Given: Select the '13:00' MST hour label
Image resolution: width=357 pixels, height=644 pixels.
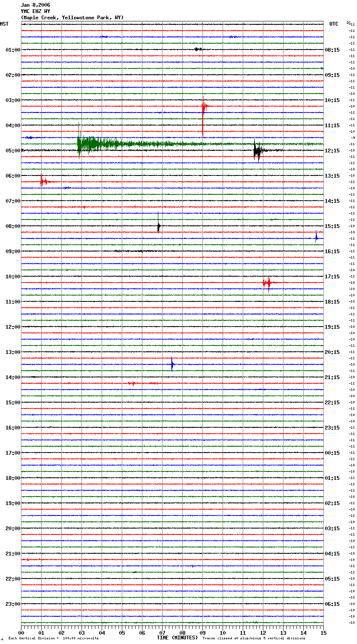Looking at the screenshot, I should 13,352.
